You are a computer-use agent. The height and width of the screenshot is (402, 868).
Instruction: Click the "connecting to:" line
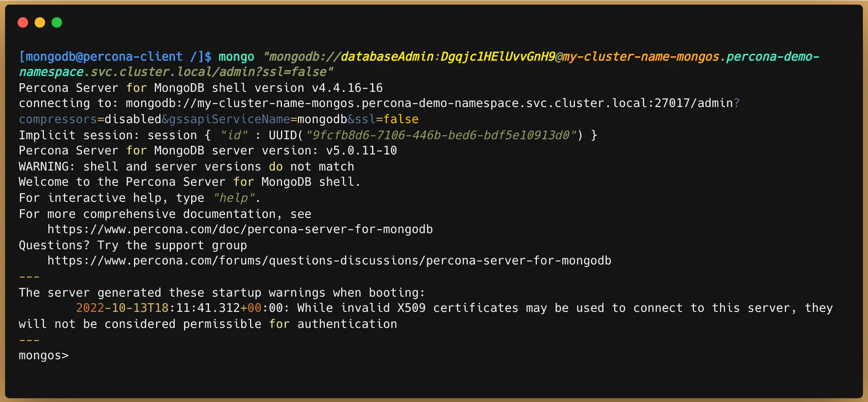coord(379,103)
